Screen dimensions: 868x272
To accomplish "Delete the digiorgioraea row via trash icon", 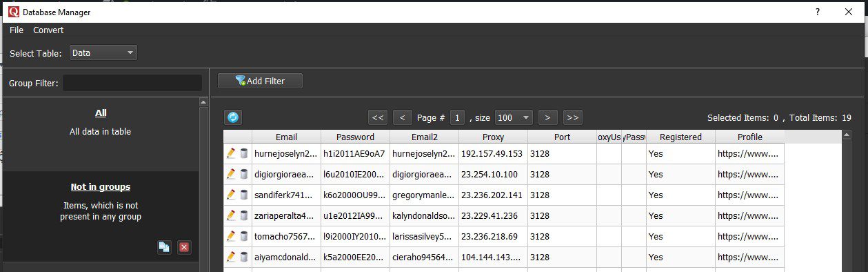I will tap(243, 174).
